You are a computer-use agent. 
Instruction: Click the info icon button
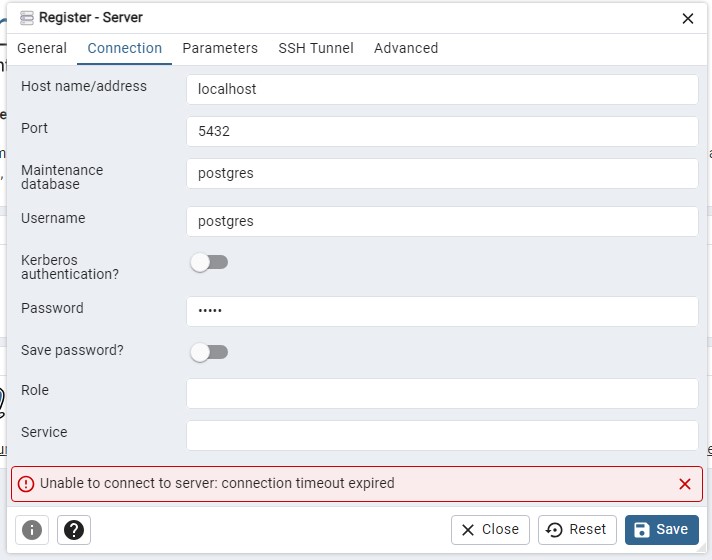click(x=32, y=530)
